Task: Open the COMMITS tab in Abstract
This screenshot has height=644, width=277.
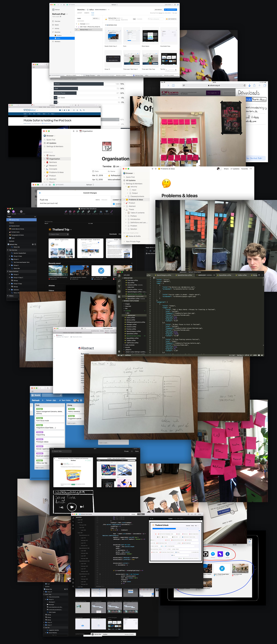Action: point(87,13)
